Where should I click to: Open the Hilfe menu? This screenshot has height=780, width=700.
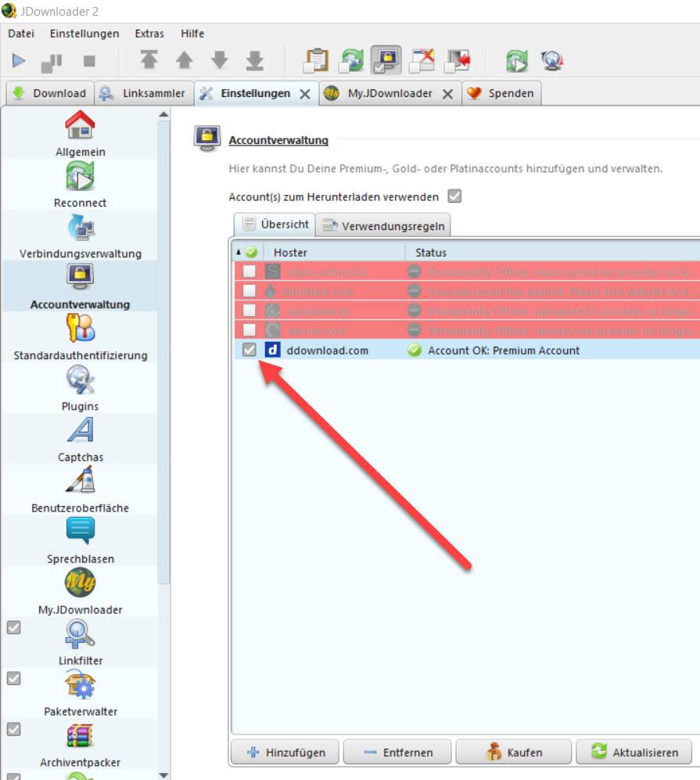click(x=192, y=34)
